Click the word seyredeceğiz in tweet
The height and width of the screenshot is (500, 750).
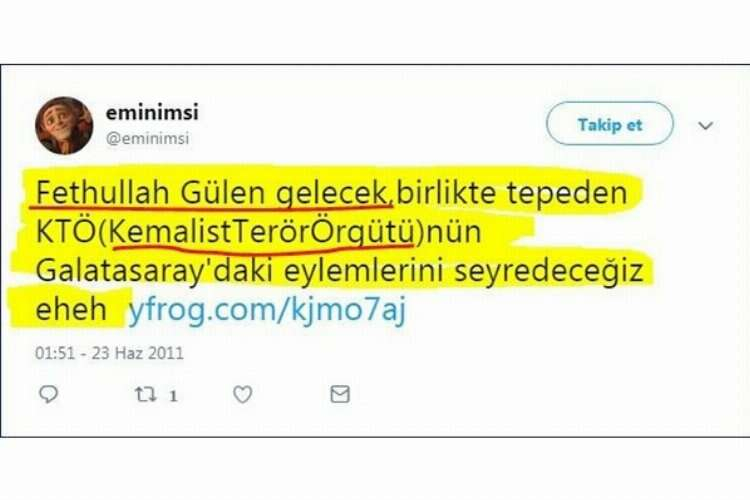[x=549, y=271]
